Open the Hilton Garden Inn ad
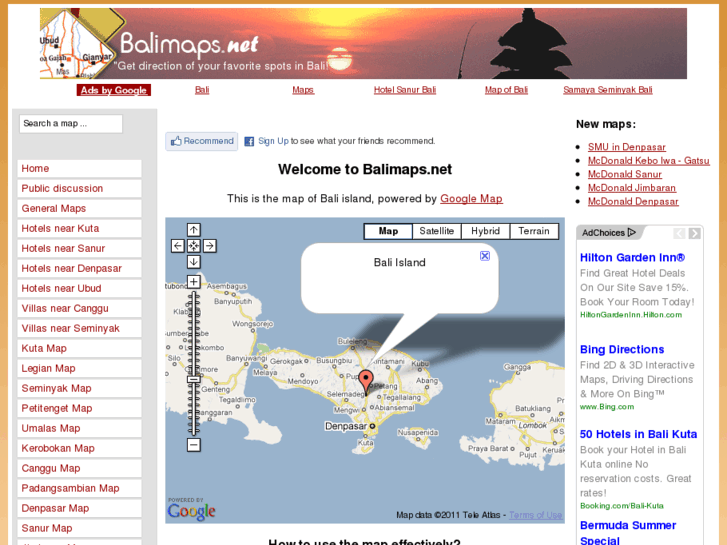 [632, 257]
